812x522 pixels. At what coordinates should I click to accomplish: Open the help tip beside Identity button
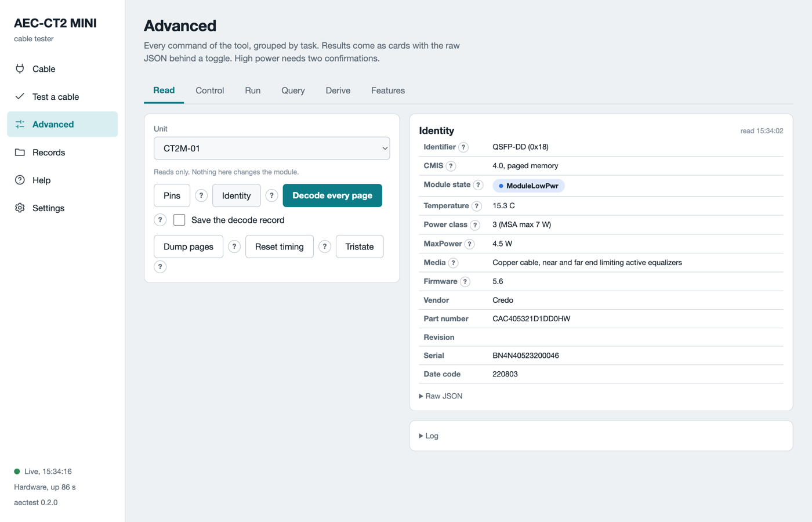click(271, 195)
